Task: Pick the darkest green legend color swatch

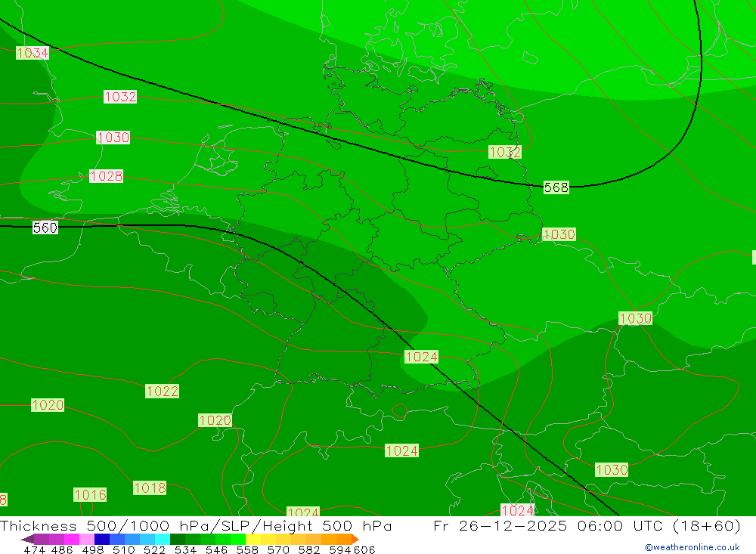Action: (178, 539)
